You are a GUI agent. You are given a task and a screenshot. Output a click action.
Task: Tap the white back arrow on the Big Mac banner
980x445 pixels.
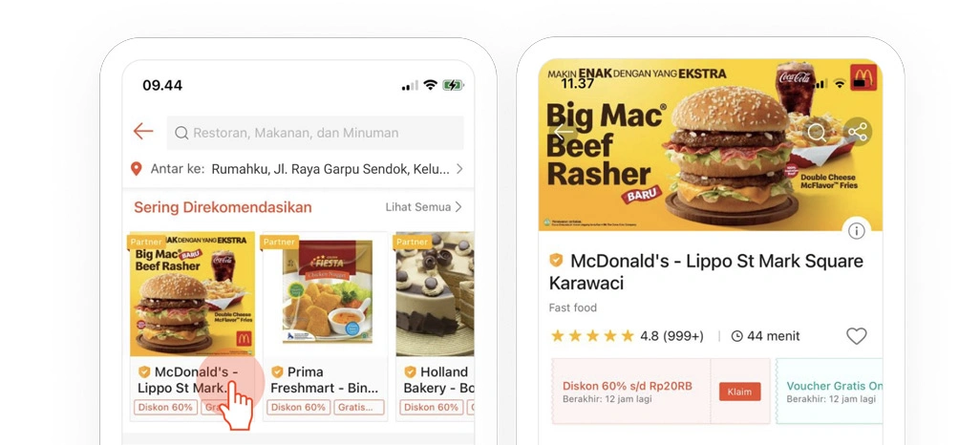click(564, 131)
